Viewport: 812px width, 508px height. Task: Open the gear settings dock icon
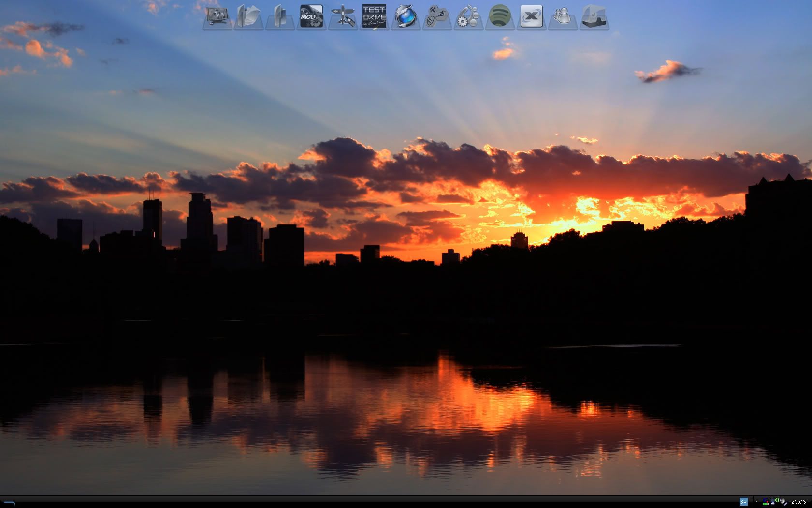pyautogui.click(x=468, y=17)
